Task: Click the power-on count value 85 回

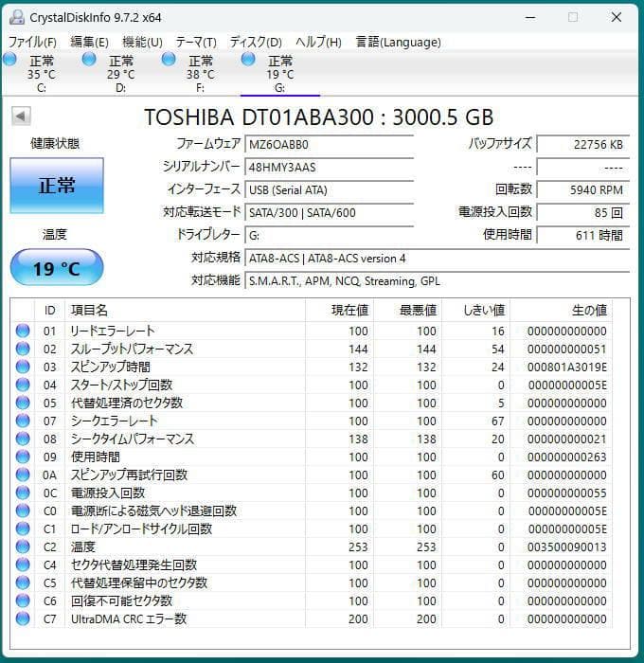Action: pyautogui.click(x=583, y=213)
